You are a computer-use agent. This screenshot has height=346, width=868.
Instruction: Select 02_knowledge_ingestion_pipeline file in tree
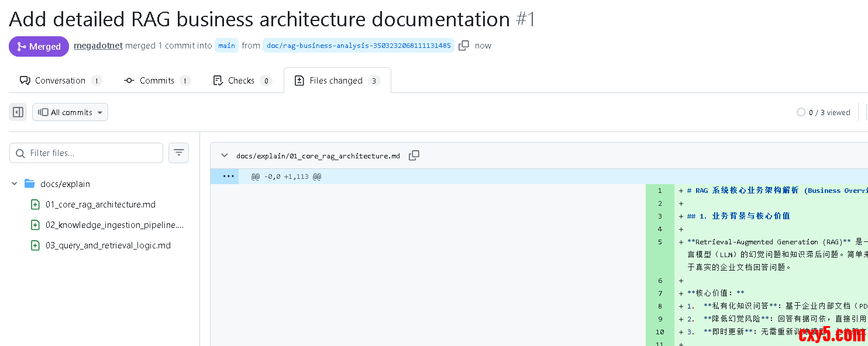tap(115, 225)
